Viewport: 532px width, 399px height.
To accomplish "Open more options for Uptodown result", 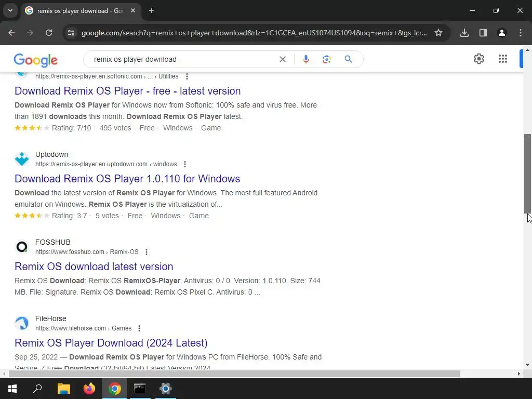I will pos(185,164).
